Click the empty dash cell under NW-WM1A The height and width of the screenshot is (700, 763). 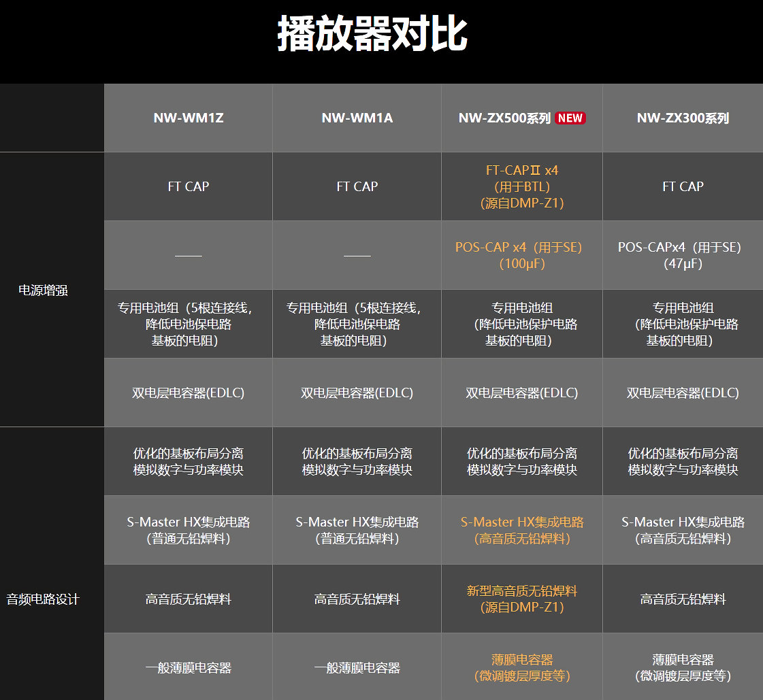pyautogui.click(x=356, y=255)
